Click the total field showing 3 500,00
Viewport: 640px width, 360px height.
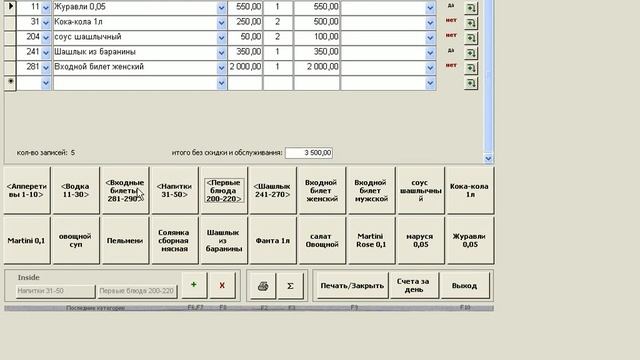pyautogui.click(x=309, y=153)
